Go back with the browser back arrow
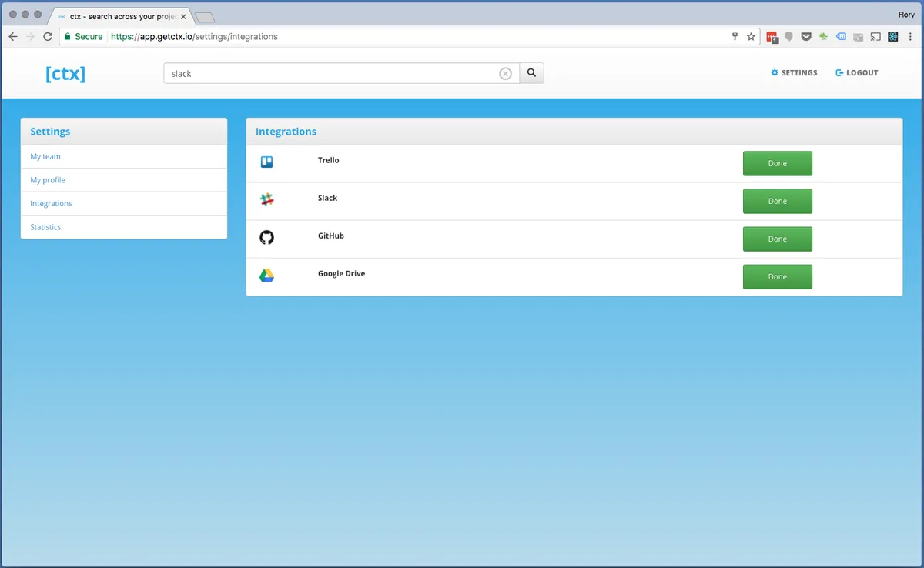Image resolution: width=924 pixels, height=568 pixels. coord(13,36)
